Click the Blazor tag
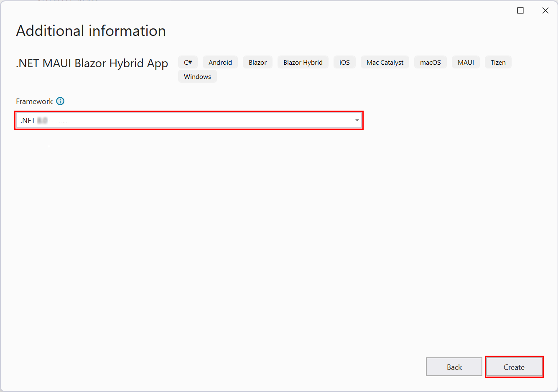 pyautogui.click(x=257, y=62)
